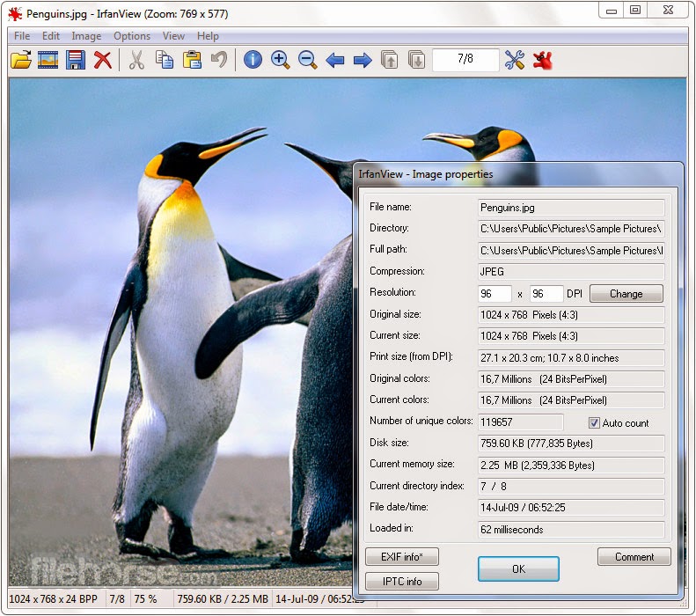Open the Options menu
Viewport: 696px width, 616px height.
132,36
